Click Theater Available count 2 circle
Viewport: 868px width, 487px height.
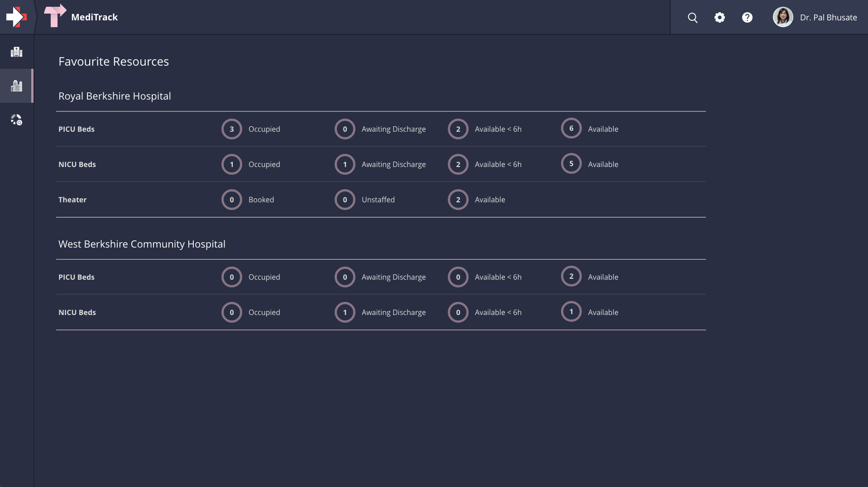pyautogui.click(x=458, y=200)
